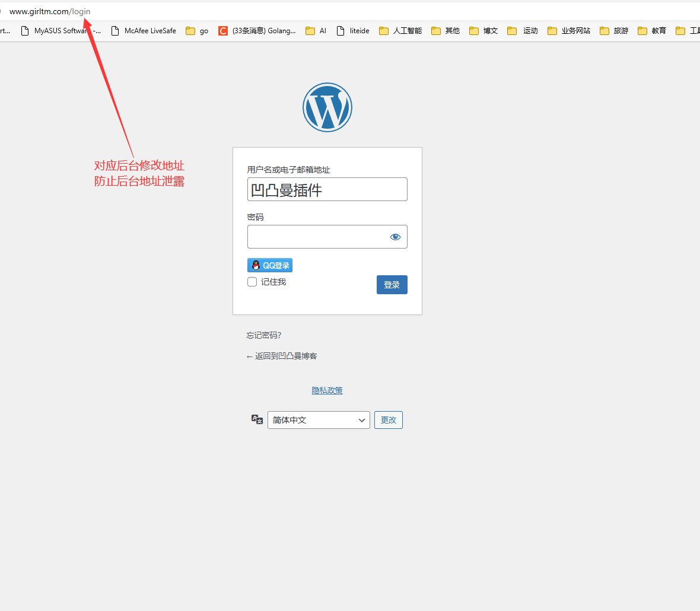This screenshot has height=611, width=700.
Task: Expand the 业务网站 bookmarks folder
Action: [x=569, y=31]
